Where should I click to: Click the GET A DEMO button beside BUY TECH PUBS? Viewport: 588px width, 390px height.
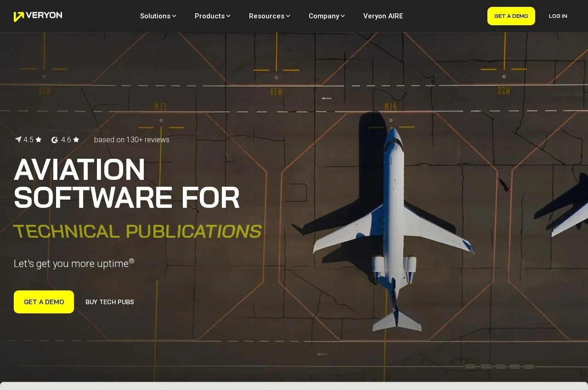point(44,302)
